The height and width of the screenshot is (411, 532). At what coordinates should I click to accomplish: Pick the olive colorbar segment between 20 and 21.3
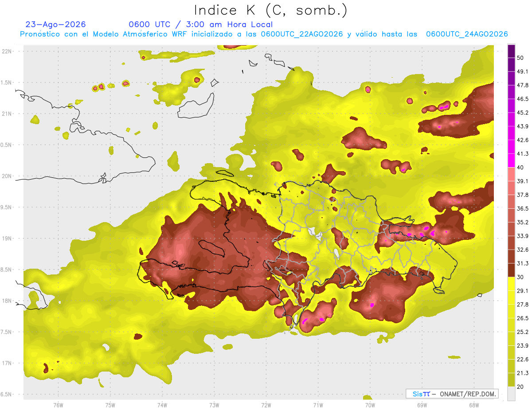click(x=511, y=380)
